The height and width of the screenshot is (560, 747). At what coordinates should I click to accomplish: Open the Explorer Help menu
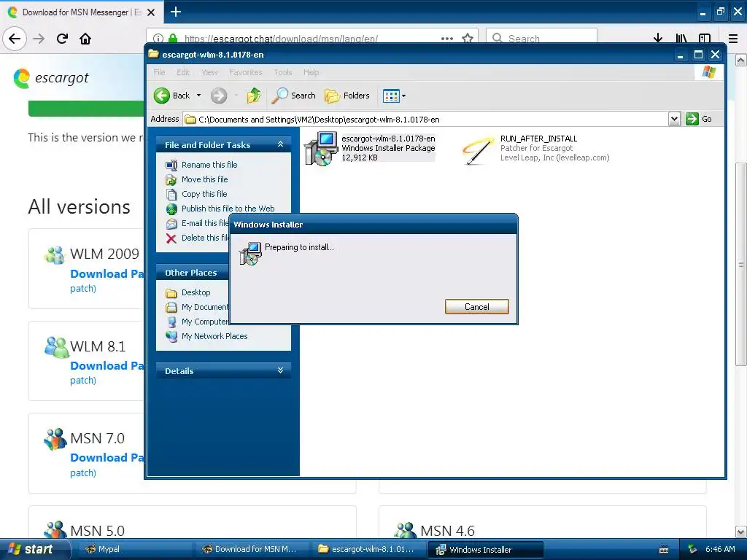311,72
